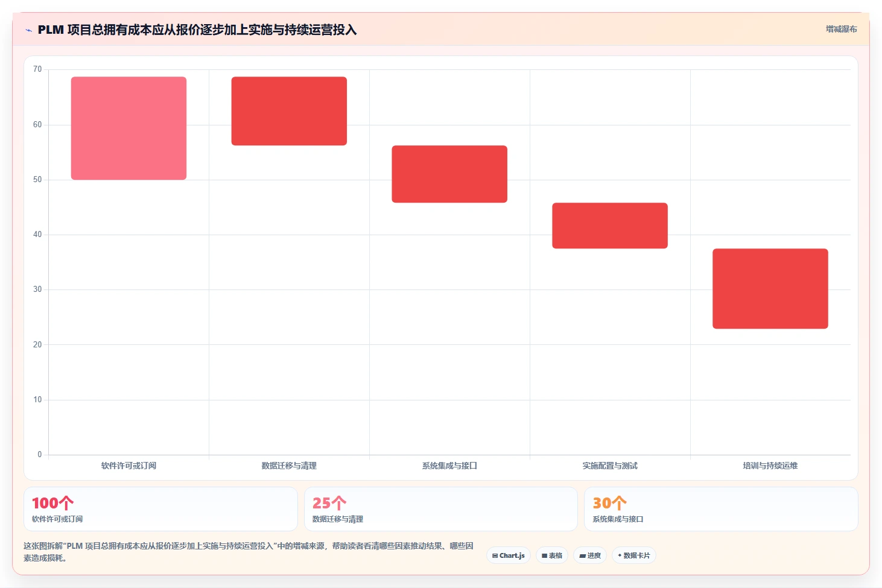Click the 表格 tag chip
The image size is (882, 588).
point(552,555)
